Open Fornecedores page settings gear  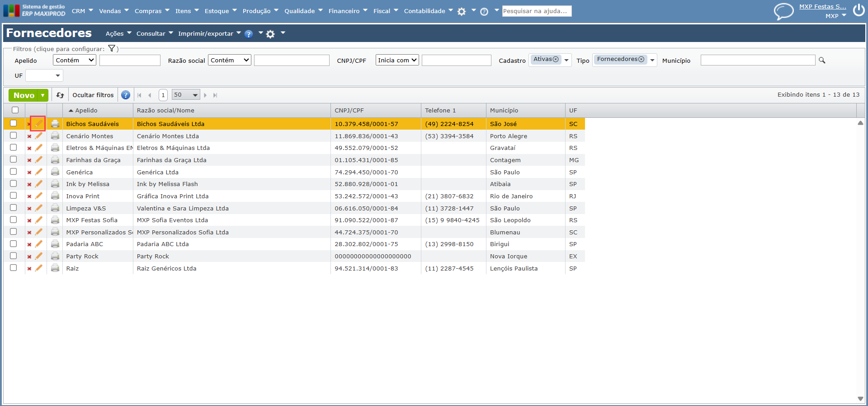pyautogui.click(x=270, y=34)
